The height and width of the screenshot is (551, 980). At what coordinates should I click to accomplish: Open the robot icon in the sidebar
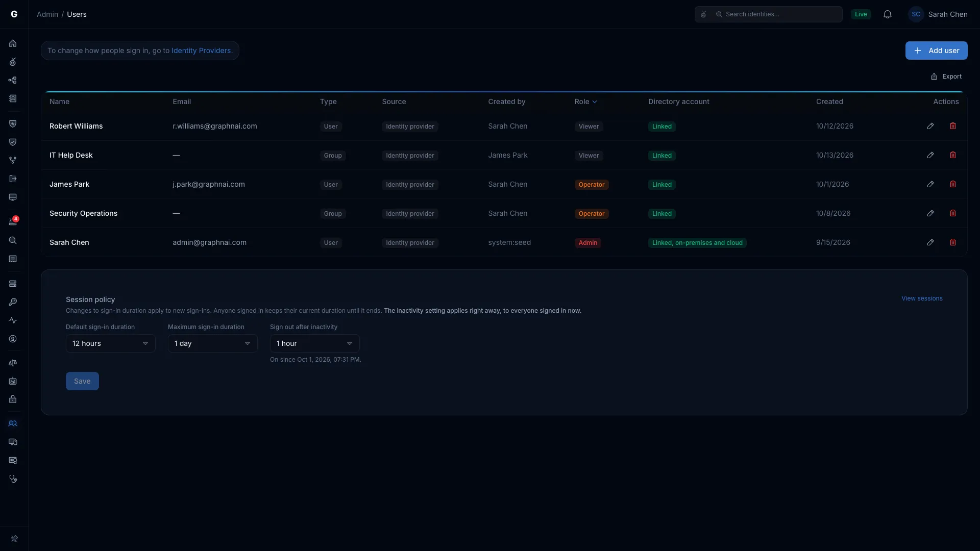point(13,381)
